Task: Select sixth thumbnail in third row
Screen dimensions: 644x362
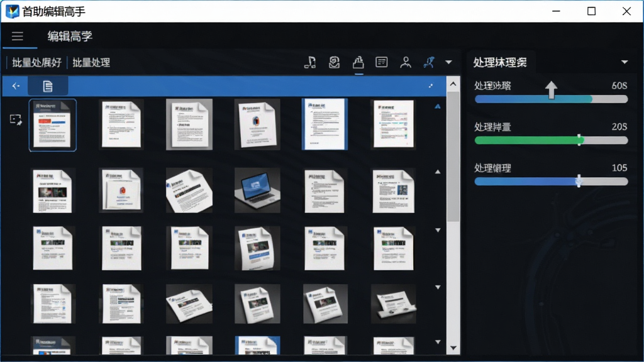Action: (394, 248)
